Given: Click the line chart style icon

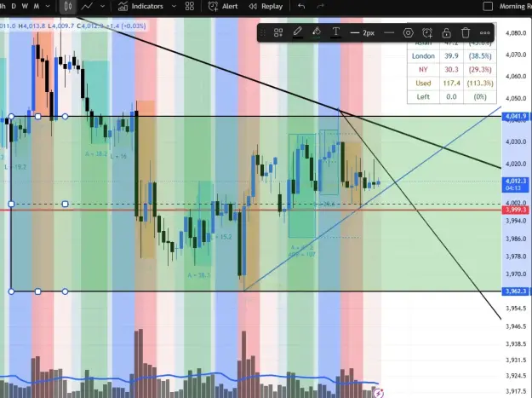Looking at the screenshot, I should (x=87, y=6).
